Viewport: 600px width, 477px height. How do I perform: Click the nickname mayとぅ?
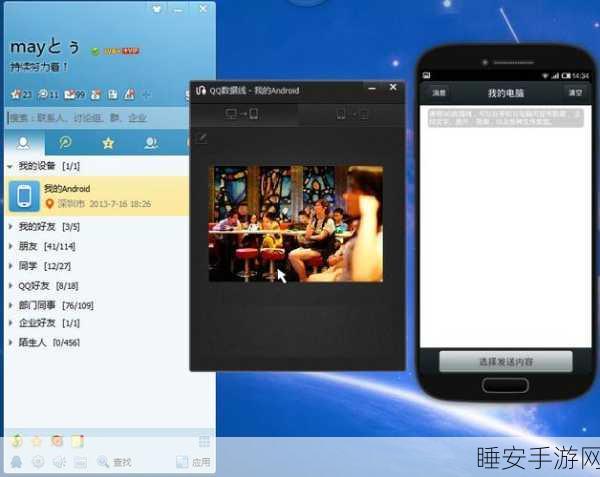pos(45,47)
